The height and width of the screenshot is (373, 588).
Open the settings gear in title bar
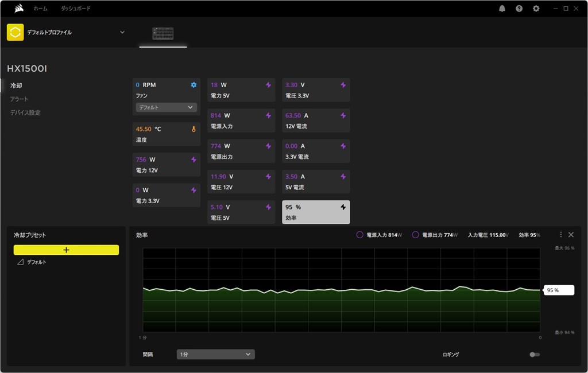(536, 9)
